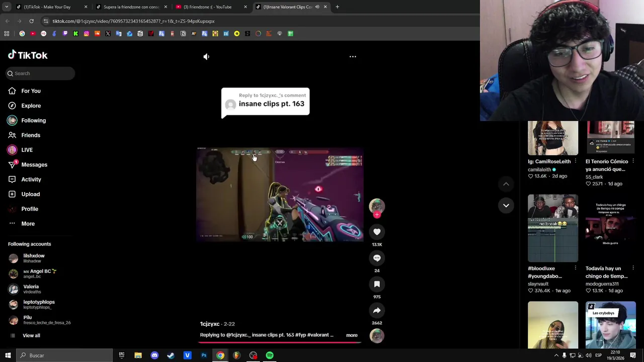
Task: Mute the TikTok video sound
Action: pyautogui.click(x=206, y=57)
